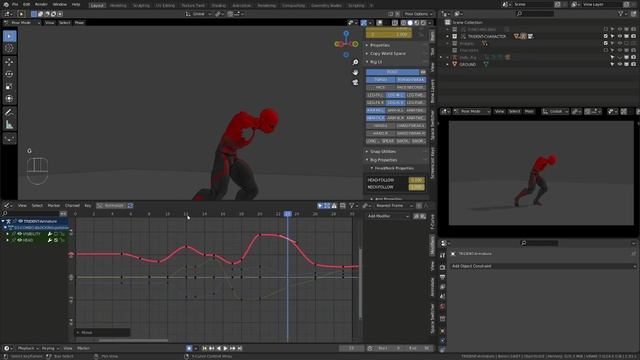640x360 pixels.
Task: Switch to the Sculpting workspace tab
Action: pyautogui.click(x=141, y=5)
